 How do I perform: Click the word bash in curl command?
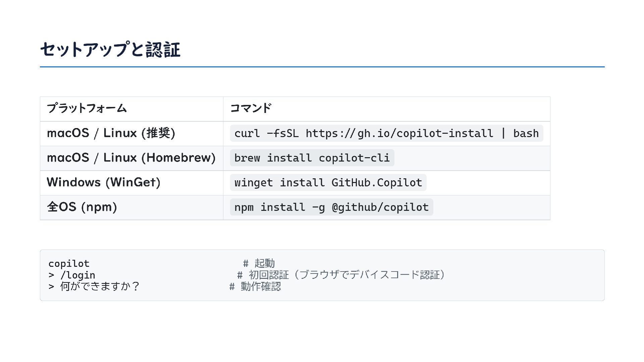pyautogui.click(x=526, y=133)
